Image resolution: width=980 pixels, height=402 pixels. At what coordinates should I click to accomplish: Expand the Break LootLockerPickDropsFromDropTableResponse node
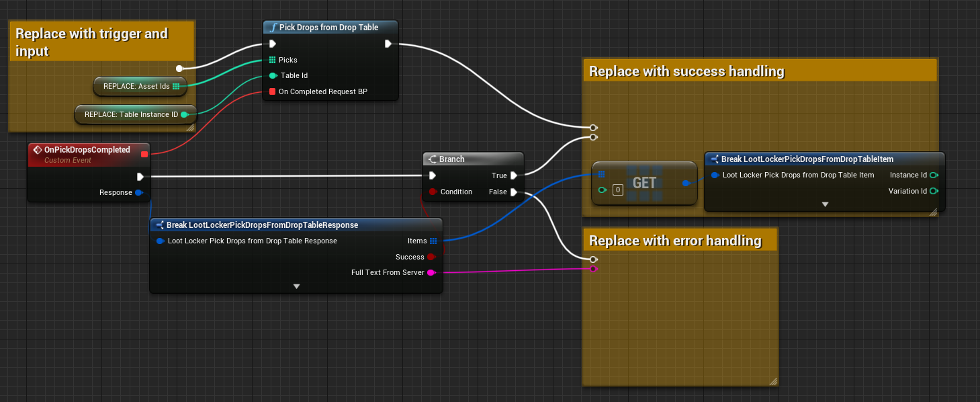point(296,286)
